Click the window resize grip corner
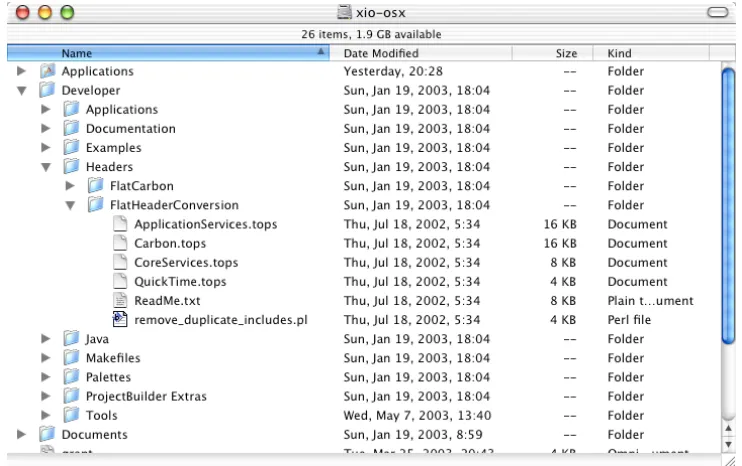Viewport: 742px width, 466px height. click(x=729, y=459)
